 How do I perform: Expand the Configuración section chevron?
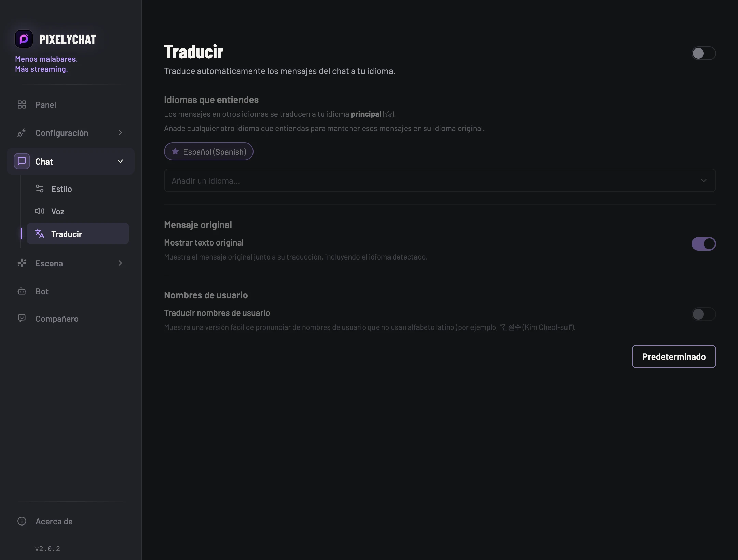(120, 132)
